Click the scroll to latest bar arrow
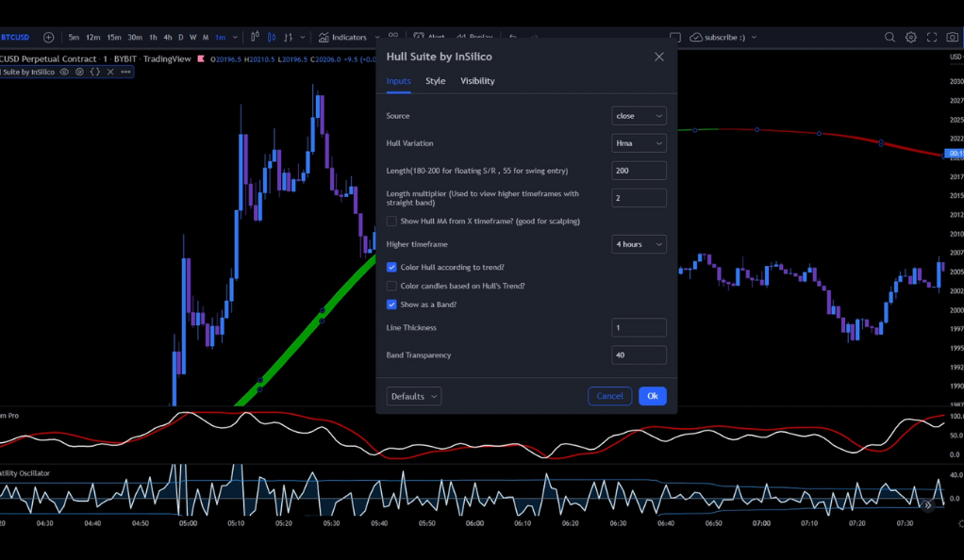This screenshot has height=560, width=964. [x=928, y=505]
